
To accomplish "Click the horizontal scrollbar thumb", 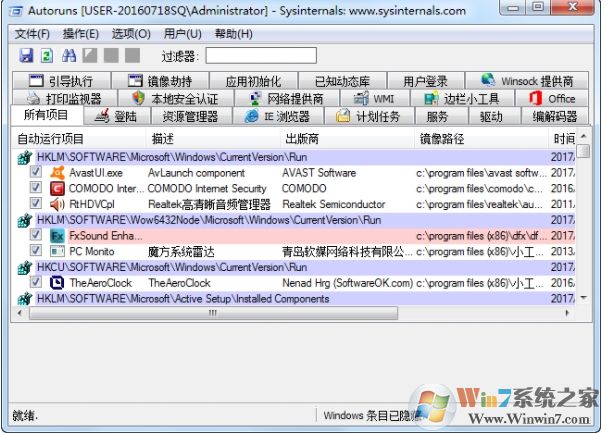I will [x=213, y=312].
